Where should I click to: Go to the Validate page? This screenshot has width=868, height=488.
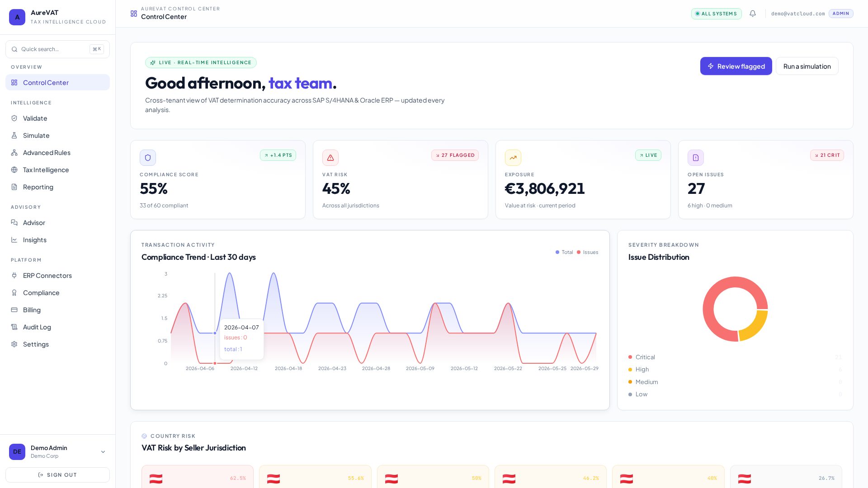click(57, 118)
